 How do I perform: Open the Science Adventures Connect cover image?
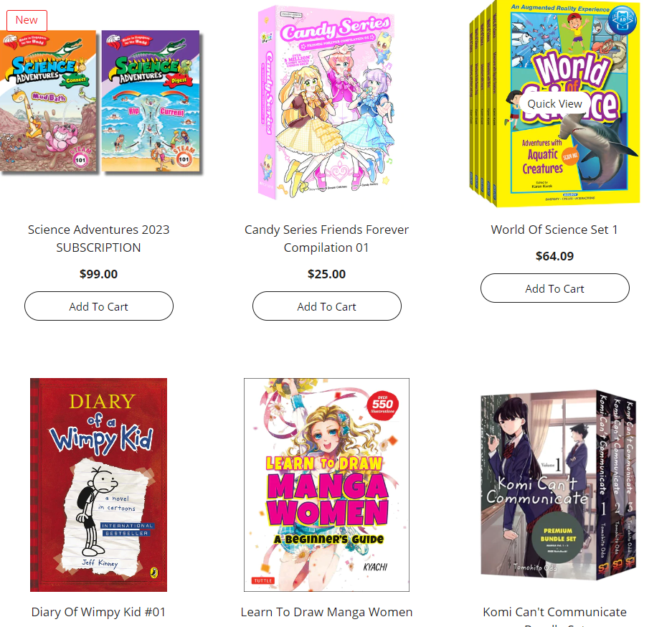pyautogui.click(x=49, y=101)
